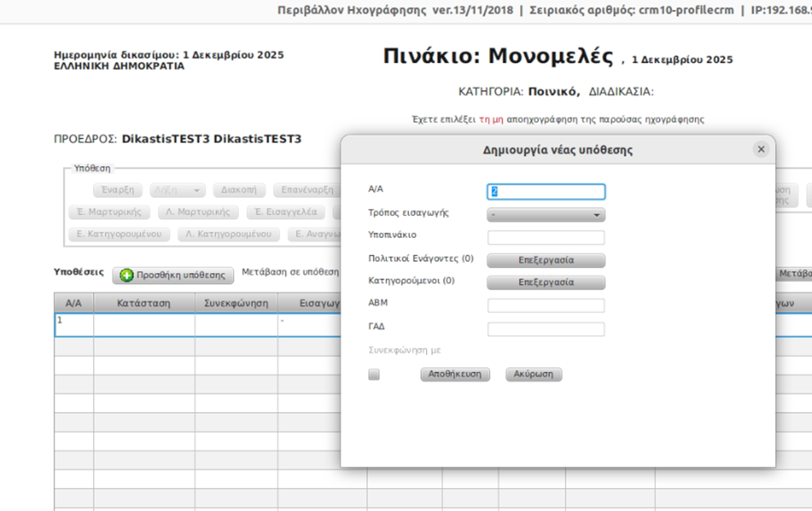This screenshot has height=511, width=812.
Task: Click the green plus Προσθήκη υπόθεσης icon
Action: [127, 276]
